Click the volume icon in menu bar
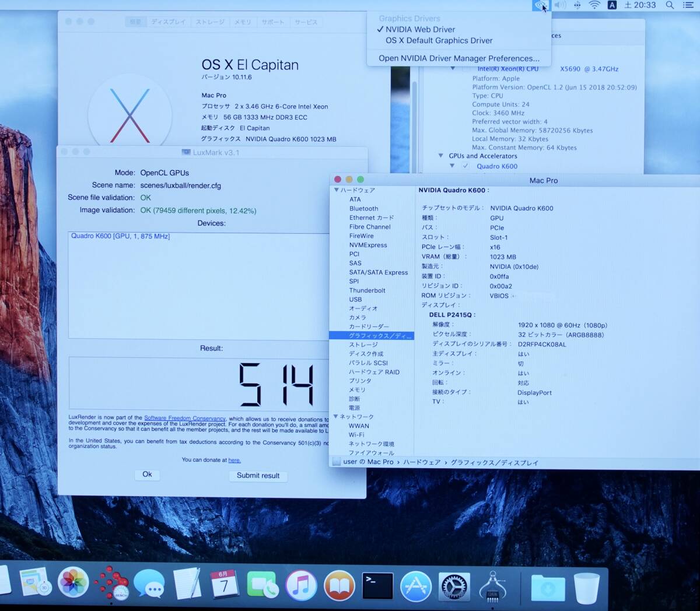 click(x=560, y=5)
